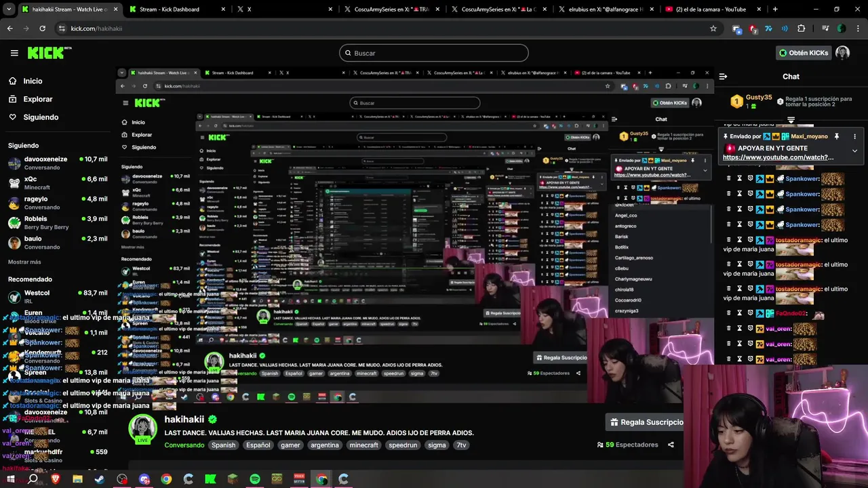This screenshot has width=868, height=488.
Task: Select the argentina stream tag
Action: point(325,445)
